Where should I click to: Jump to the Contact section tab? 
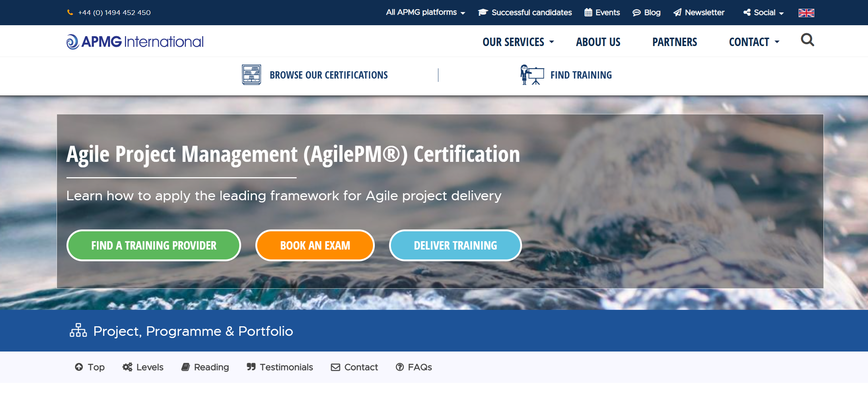pos(361,367)
